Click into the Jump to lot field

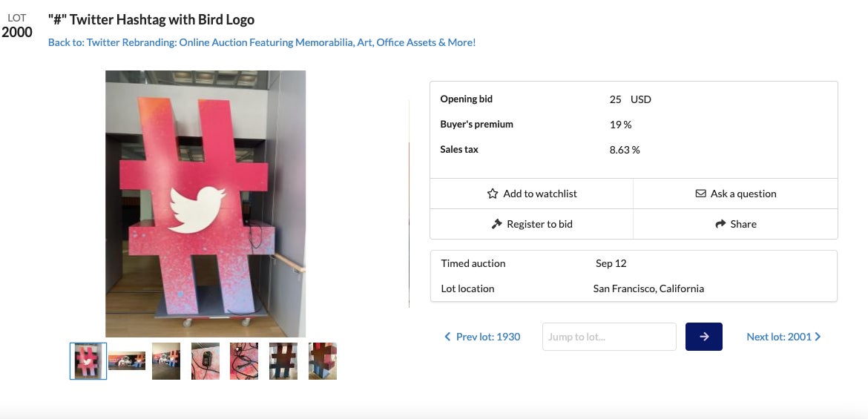609,337
